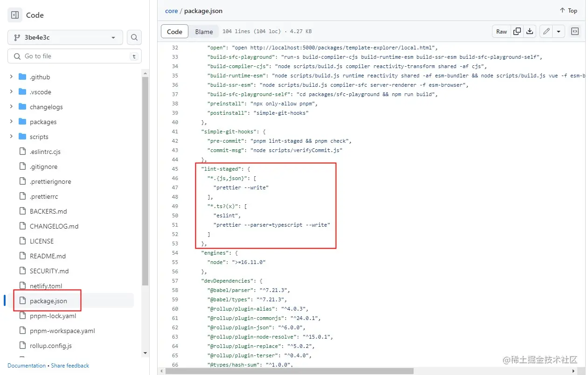Select line number 54

(x=175, y=253)
